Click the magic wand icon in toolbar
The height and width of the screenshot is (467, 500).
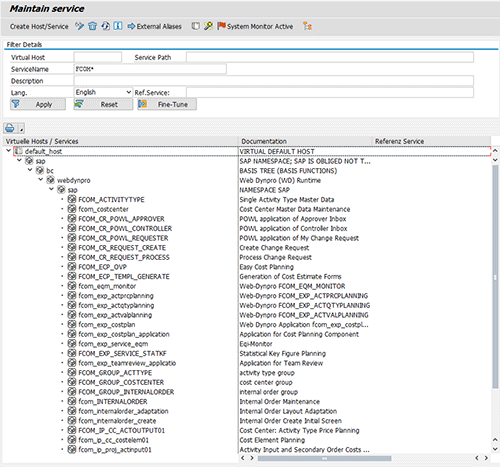coord(209,26)
